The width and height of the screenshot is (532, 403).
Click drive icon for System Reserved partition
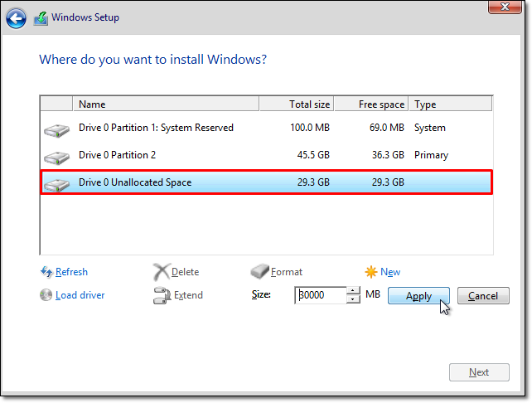(56, 130)
